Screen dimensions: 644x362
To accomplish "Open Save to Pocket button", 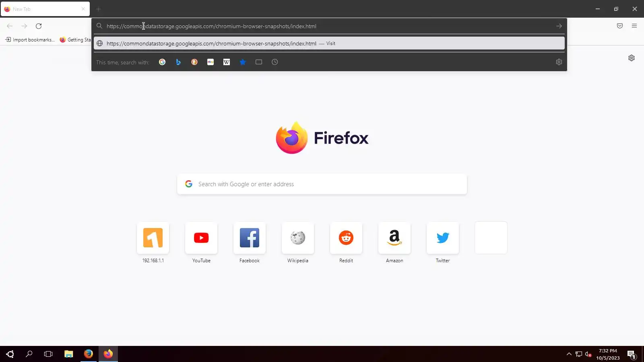I will (620, 26).
